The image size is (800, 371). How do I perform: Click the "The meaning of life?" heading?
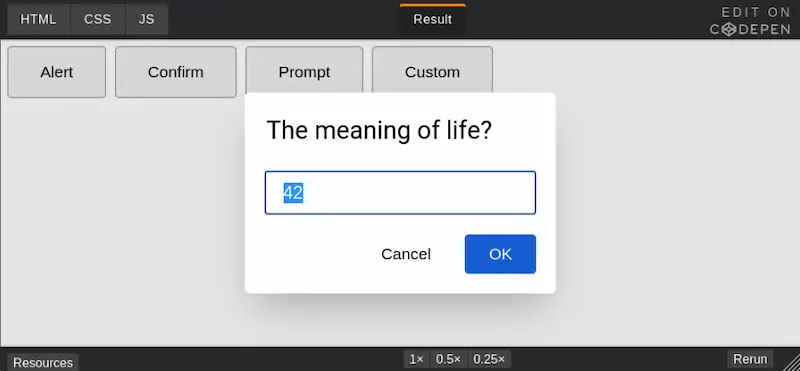pos(379,130)
